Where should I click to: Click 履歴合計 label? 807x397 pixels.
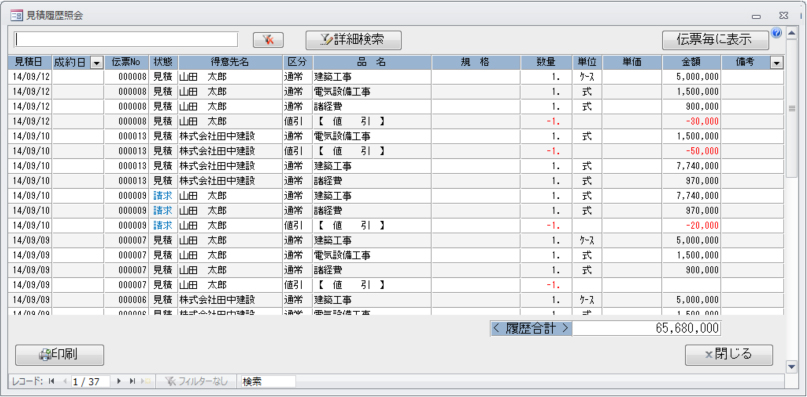[531, 328]
